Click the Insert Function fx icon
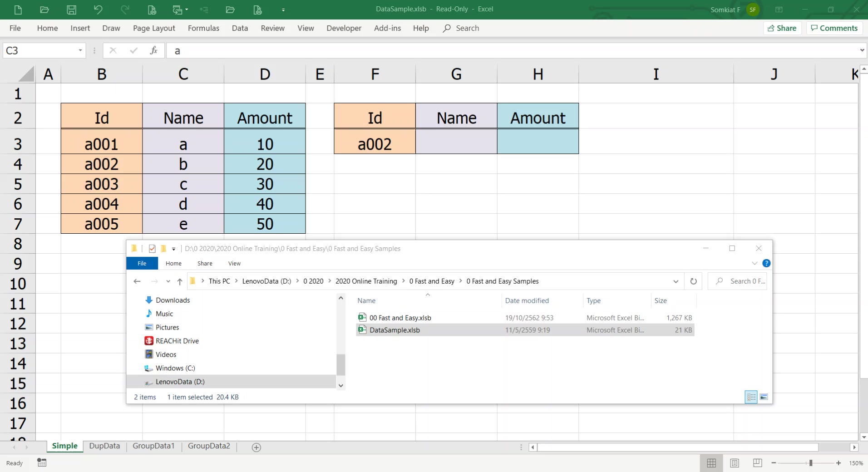Screen dimensions: 868x472 point(154,50)
